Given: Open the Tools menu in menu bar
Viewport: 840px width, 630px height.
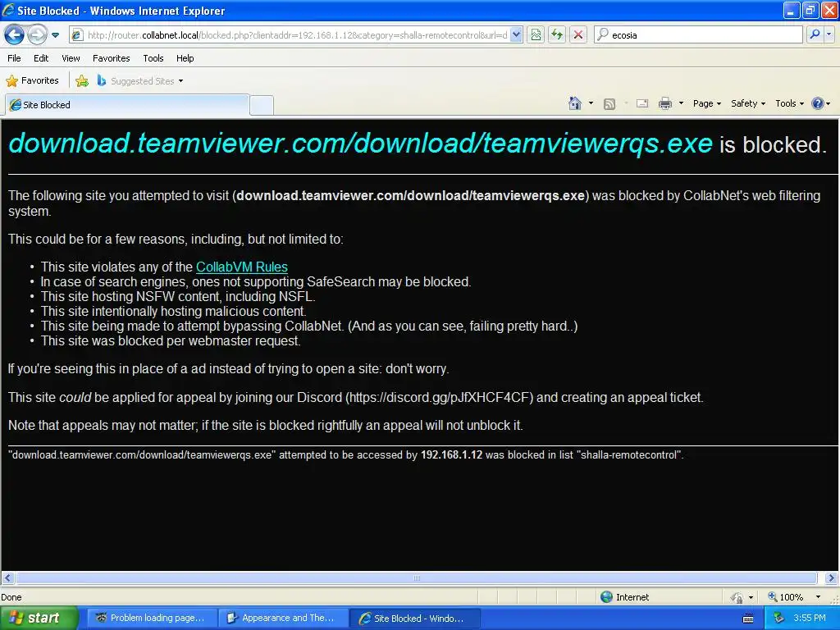Looking at the screenshot, I should pos(153,58).
